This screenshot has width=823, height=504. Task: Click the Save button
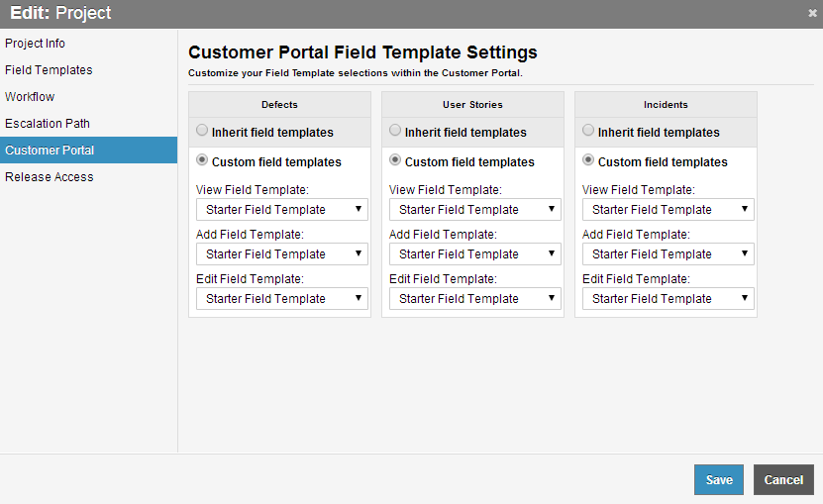pos(719,480)
